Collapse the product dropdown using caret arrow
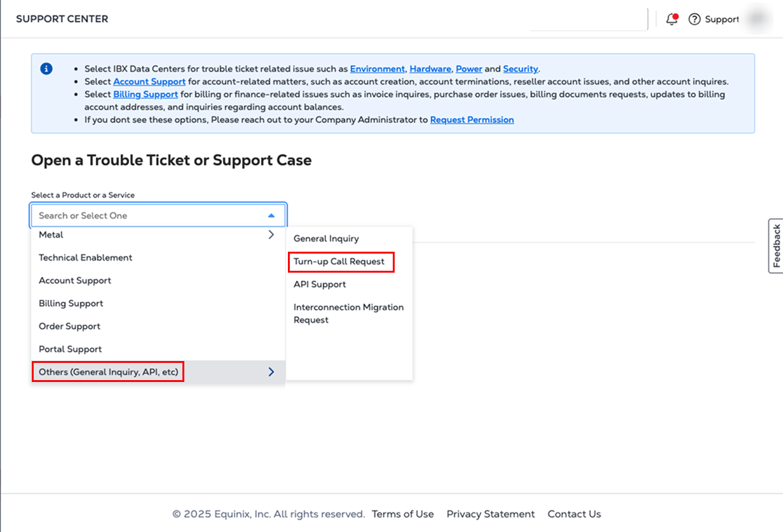Viewport: 783px width, 532px height. pyautogui.click(x=271, y=215)
